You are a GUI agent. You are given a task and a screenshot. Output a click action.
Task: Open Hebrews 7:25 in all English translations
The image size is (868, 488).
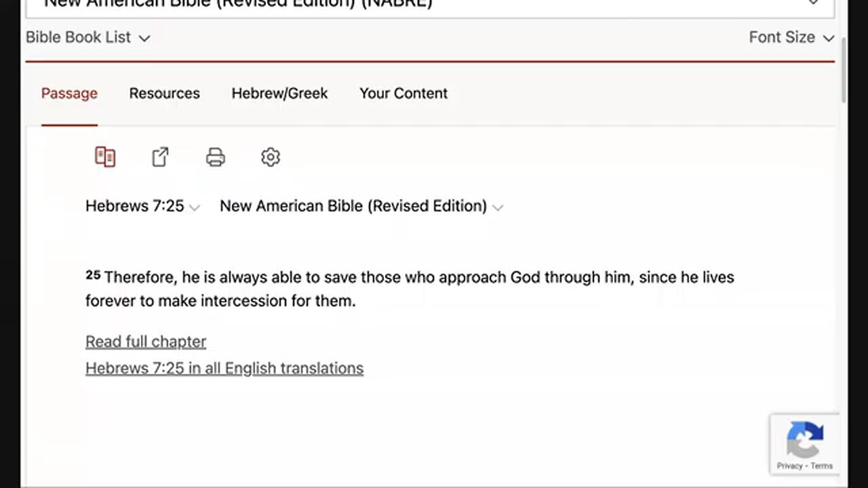224,368
